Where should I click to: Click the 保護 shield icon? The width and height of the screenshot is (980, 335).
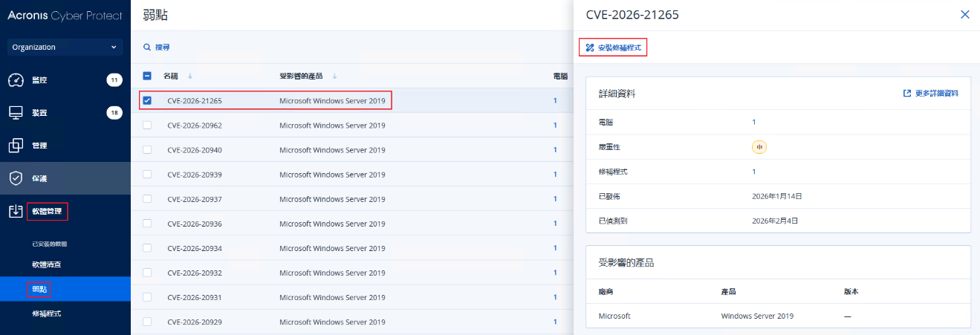tap(16, 178)
